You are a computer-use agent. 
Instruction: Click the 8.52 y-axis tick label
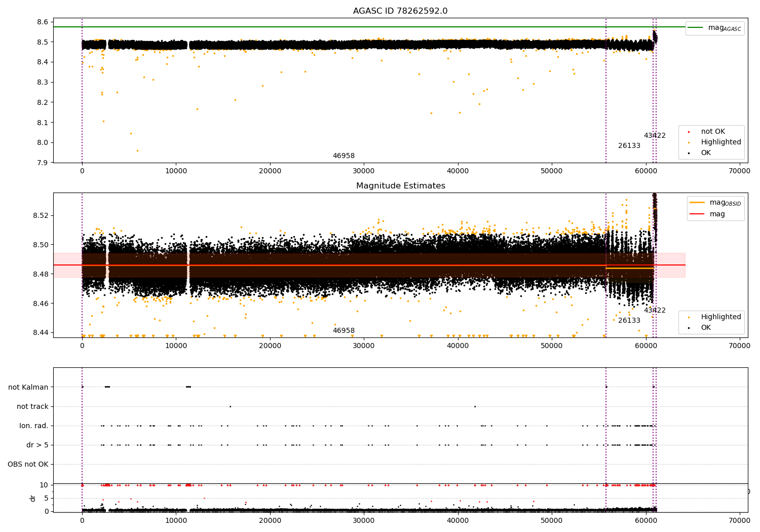click(41, 215)
